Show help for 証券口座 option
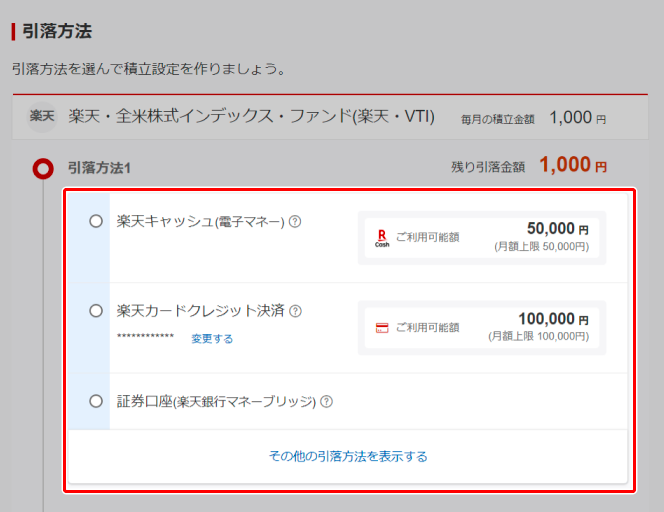 pos(326,402)
